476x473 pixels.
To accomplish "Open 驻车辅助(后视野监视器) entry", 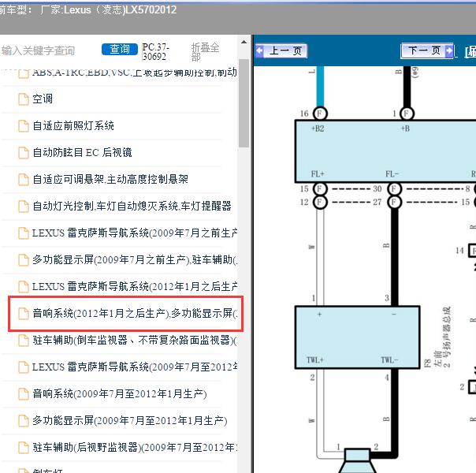I will (135, 447).
